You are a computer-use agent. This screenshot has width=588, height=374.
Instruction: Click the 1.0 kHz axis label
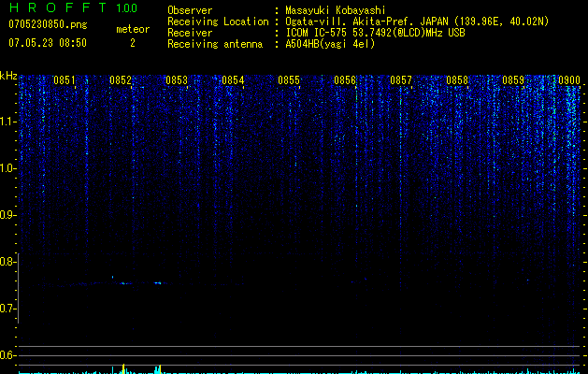7,168
